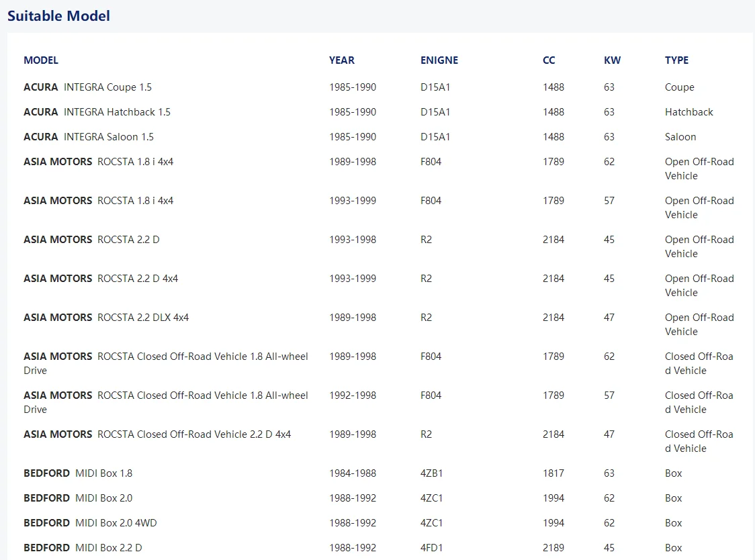
Task: Click 2184 CC in ROCSTA 2.2 D 4x4 row
Action: (x=553, y=278)
